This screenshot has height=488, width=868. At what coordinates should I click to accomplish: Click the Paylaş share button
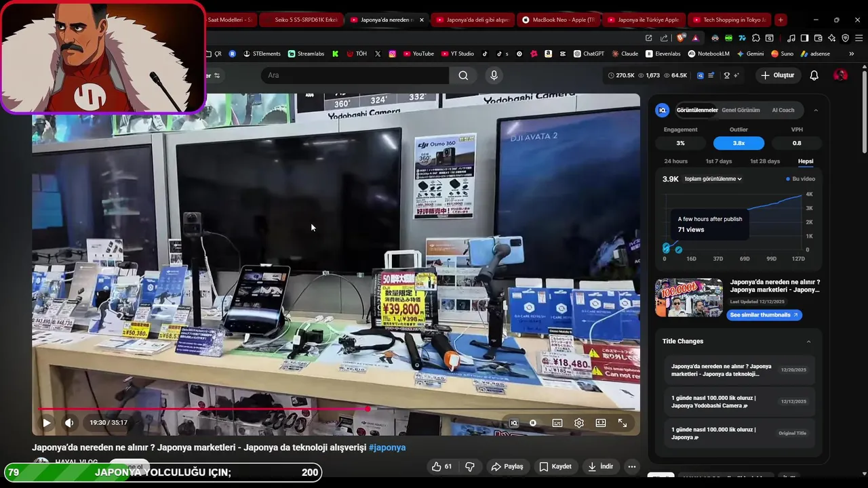click(x=507, y=466)
